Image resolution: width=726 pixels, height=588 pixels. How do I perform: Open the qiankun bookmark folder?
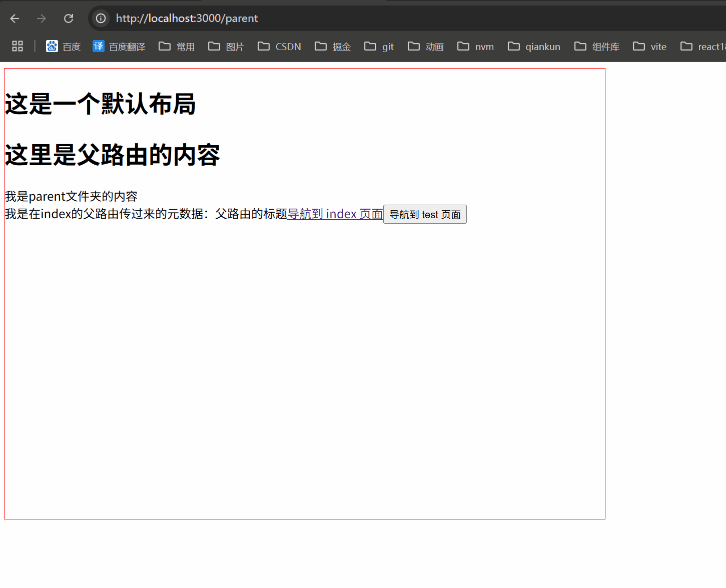[534, 47]
